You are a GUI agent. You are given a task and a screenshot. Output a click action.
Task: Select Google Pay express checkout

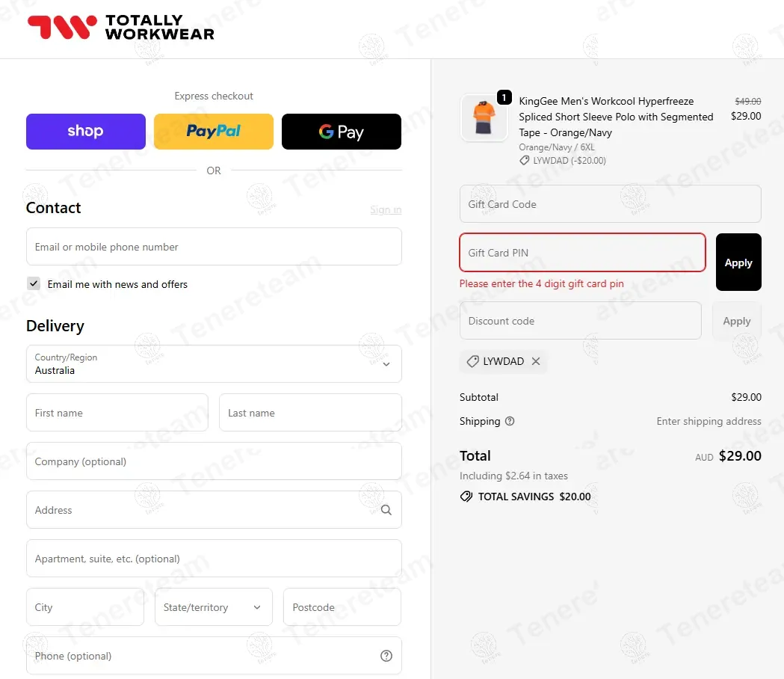point(342,132)
